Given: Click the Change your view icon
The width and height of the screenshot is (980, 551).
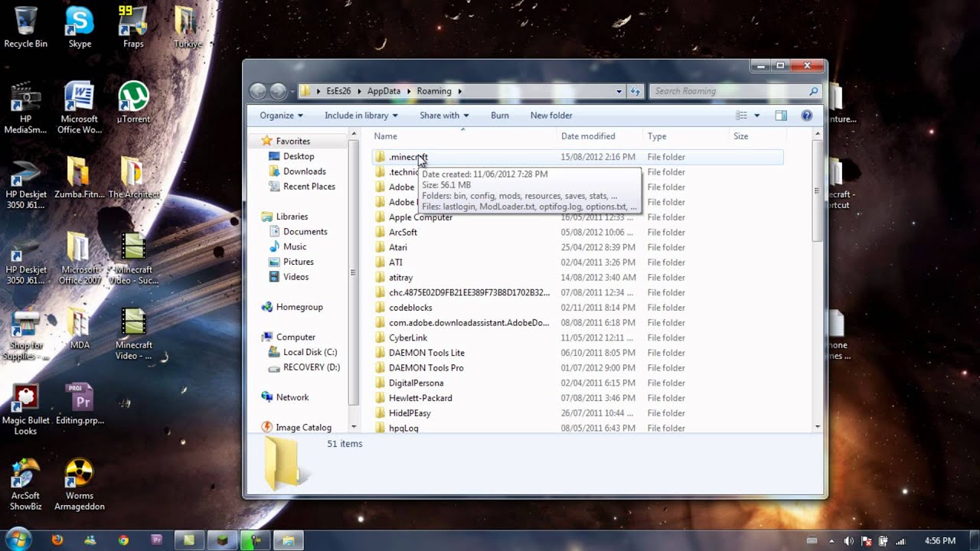Looking at the screenshot, I should pyautogui.click(x=741, y=116).
